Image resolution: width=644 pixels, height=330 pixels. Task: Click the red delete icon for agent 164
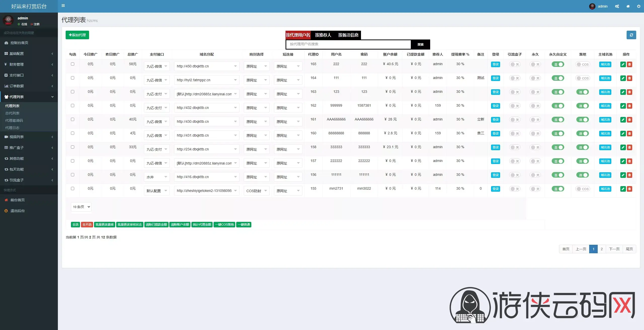[629, 78]
